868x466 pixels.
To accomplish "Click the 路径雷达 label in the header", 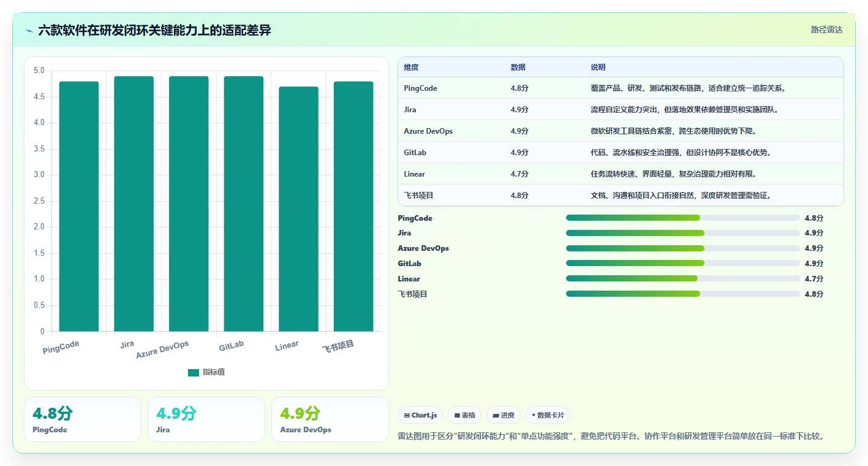I will (827, 29).
